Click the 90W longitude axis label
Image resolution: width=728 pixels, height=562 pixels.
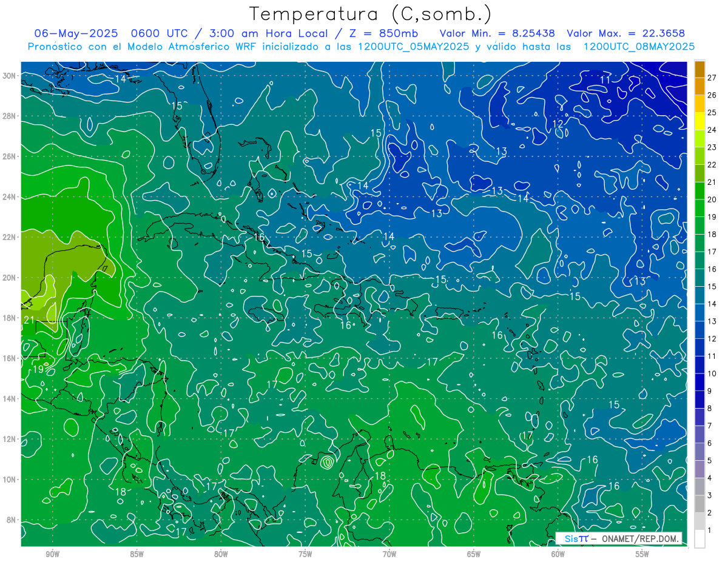(52, 554)
